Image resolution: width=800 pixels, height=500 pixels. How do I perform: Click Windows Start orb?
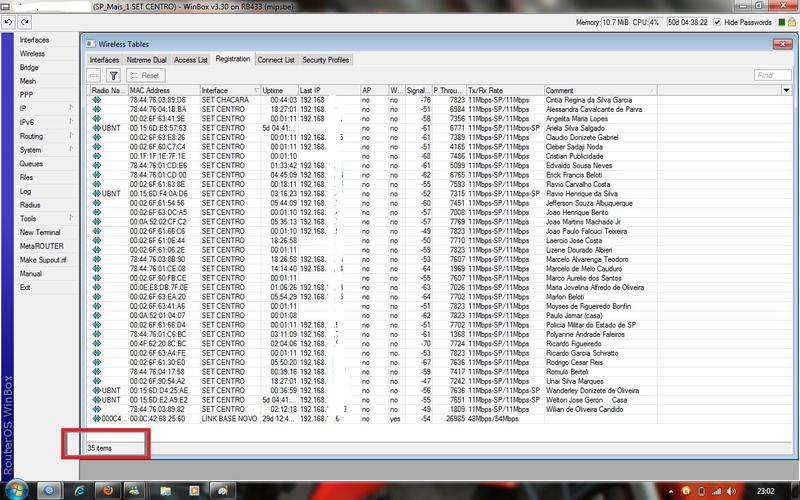(16, 490)
